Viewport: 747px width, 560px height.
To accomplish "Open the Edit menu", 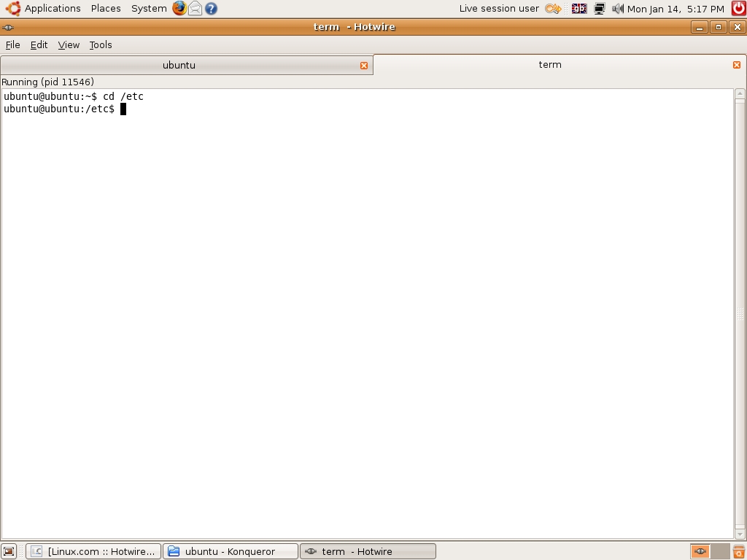I will (39, 44).
